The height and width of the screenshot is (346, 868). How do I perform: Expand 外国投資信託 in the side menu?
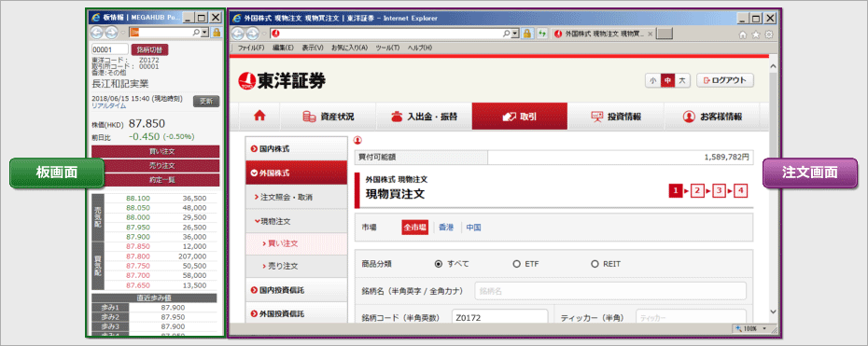296,313
